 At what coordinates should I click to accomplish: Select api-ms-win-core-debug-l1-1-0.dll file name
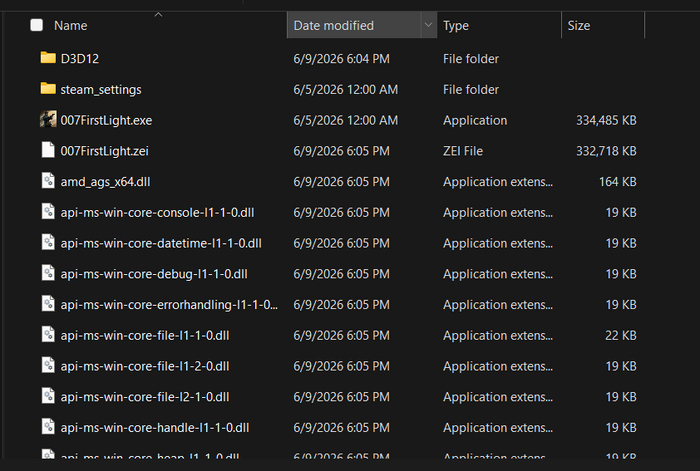(x=154, y=274)
